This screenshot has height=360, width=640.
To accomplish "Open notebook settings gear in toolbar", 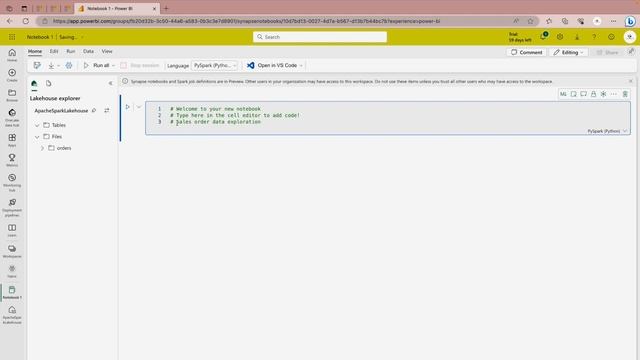I will pyautogui.click(x=69, y=65).
